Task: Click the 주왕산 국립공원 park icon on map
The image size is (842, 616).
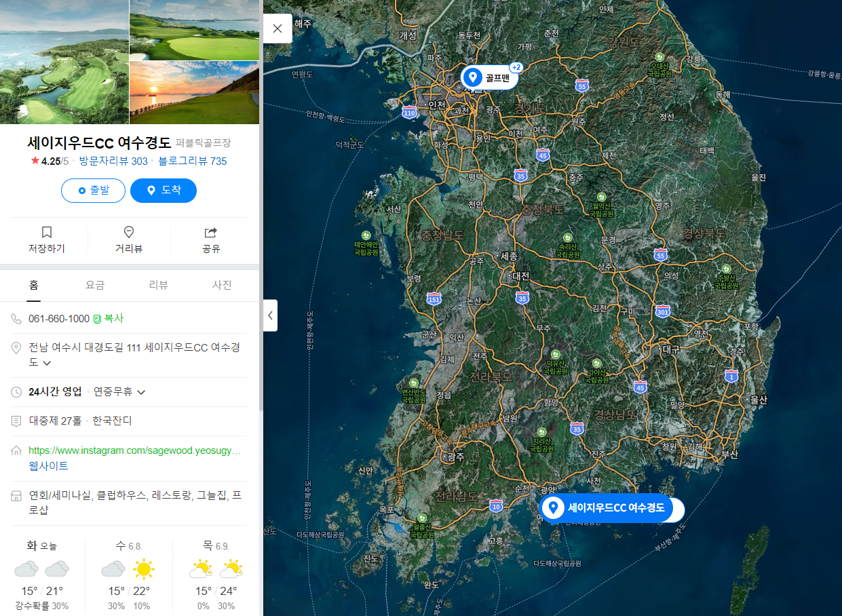Action: click(726, 269)
